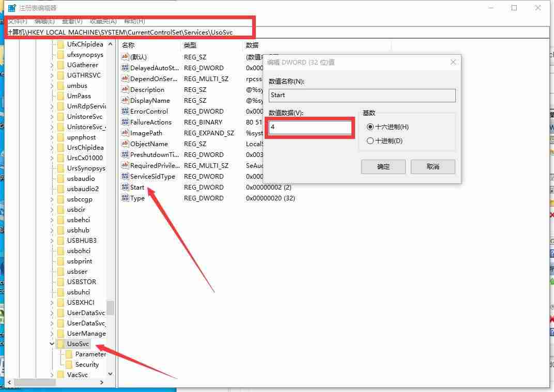Select the Parameters subkey in tree
Viewport: 554px width, 392px height.
(90, 354)
